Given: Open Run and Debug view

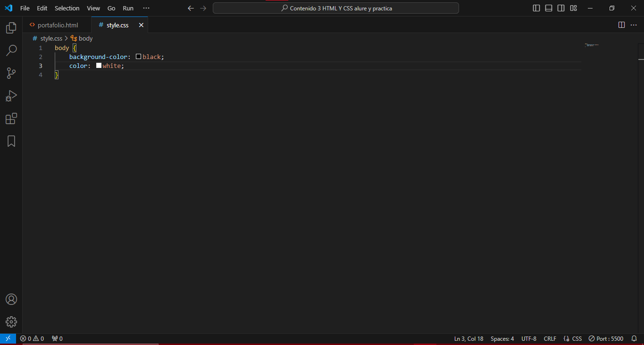Looking at the screenshot, I should pos(11,96).
